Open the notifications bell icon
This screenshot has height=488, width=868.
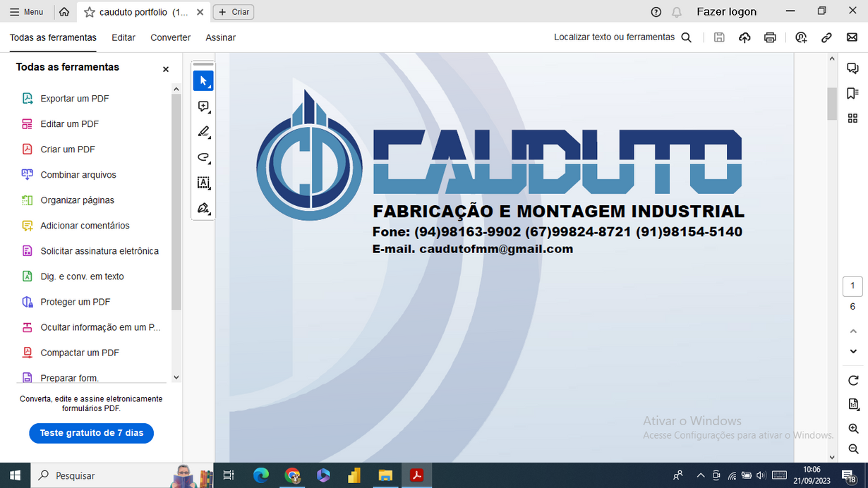677,12
